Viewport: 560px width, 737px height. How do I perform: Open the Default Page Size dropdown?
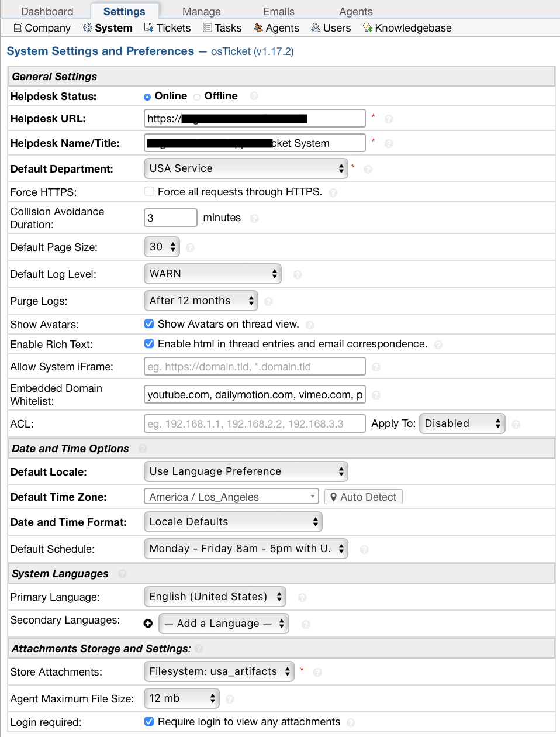pos(162,247)
